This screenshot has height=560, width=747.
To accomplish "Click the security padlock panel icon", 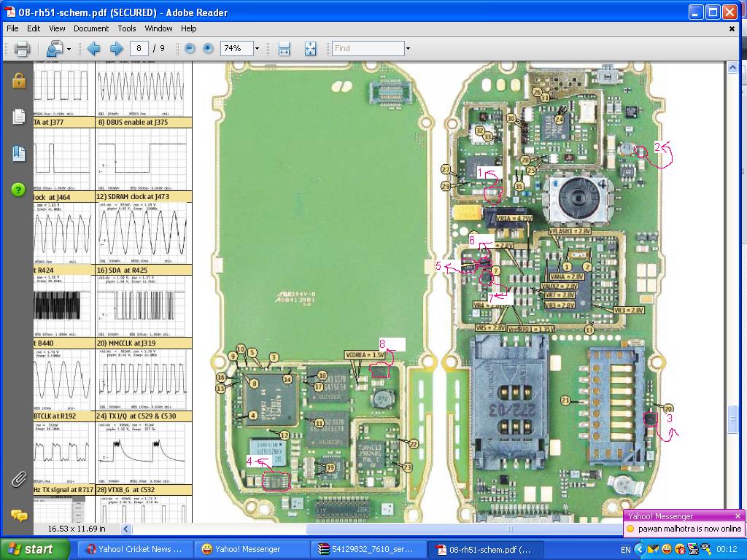I will tap(18, 80).
